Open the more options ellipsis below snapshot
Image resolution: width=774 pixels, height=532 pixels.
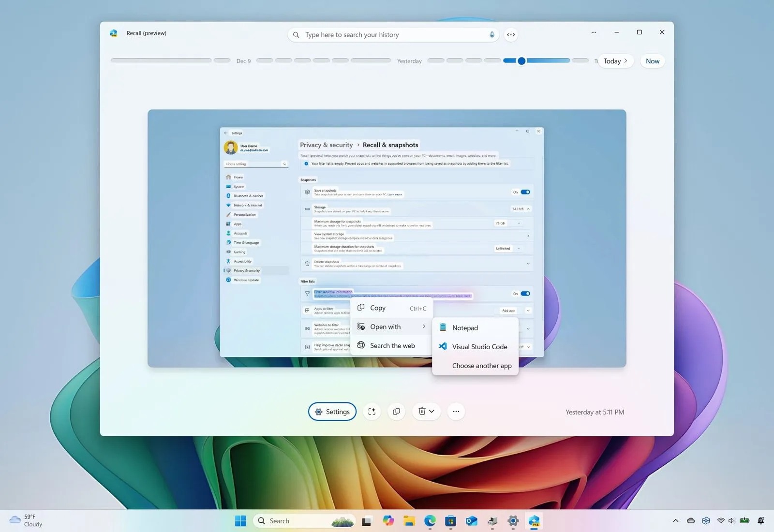[456, 412]
